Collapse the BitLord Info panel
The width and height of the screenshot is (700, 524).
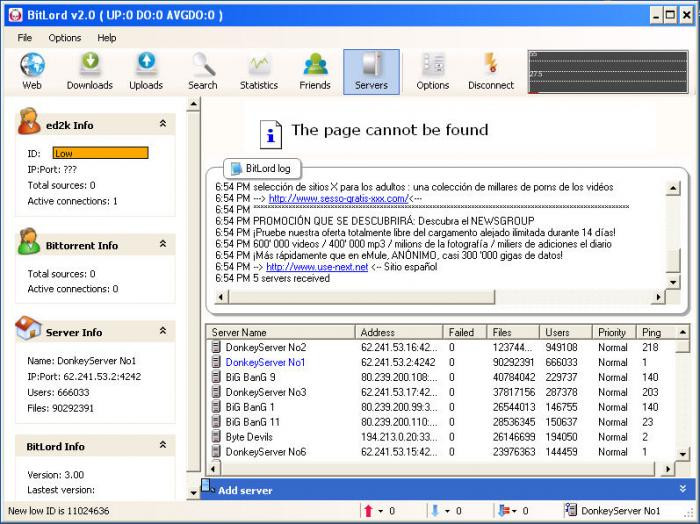coord(163,445)
